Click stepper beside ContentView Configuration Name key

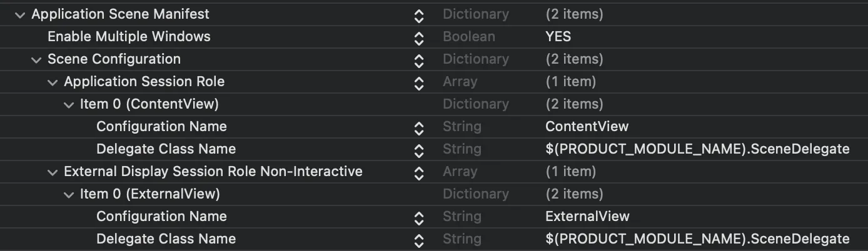[x=419, y=127]
